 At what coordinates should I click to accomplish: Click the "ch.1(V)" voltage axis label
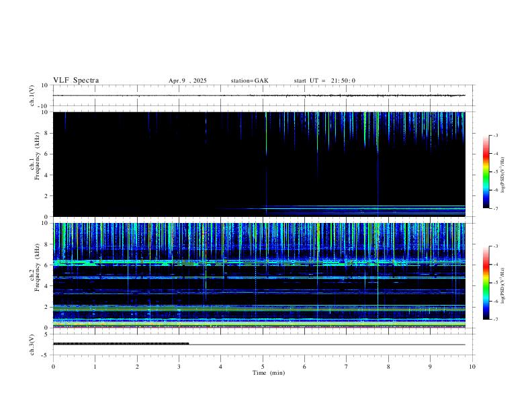[32, 95]
